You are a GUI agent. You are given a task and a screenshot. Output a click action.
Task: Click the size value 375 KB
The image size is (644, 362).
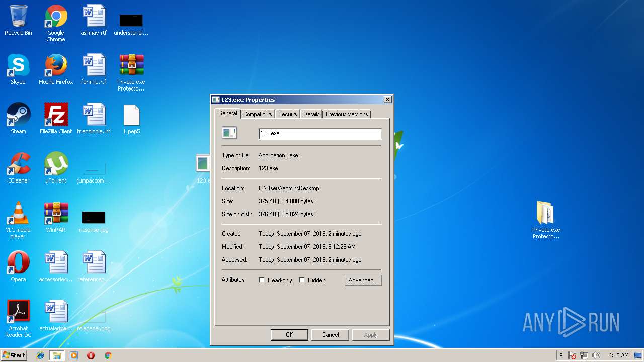pos(287,201)
